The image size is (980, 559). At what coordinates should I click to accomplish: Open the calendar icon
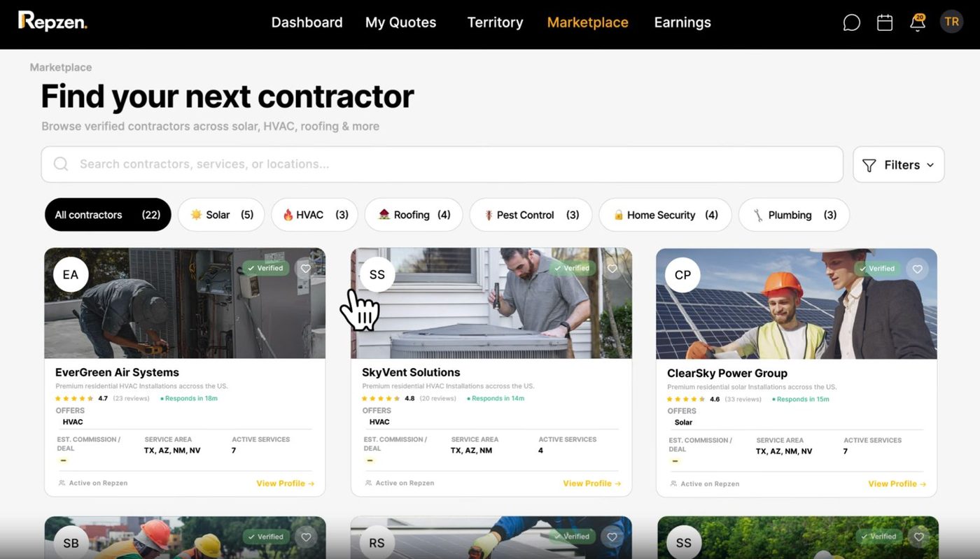pos(885,22)
